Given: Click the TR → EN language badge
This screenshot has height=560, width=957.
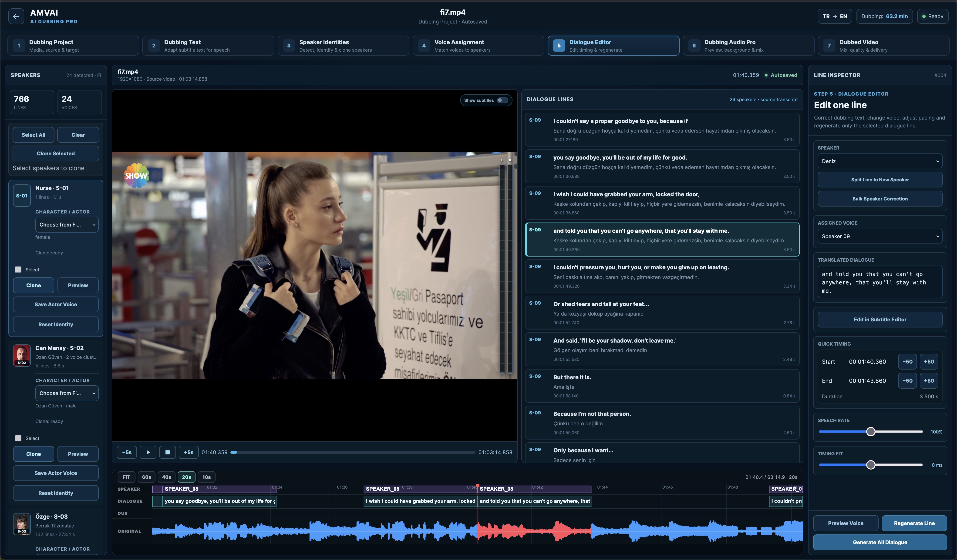Looking at the screenshot, I should [835, 16].
